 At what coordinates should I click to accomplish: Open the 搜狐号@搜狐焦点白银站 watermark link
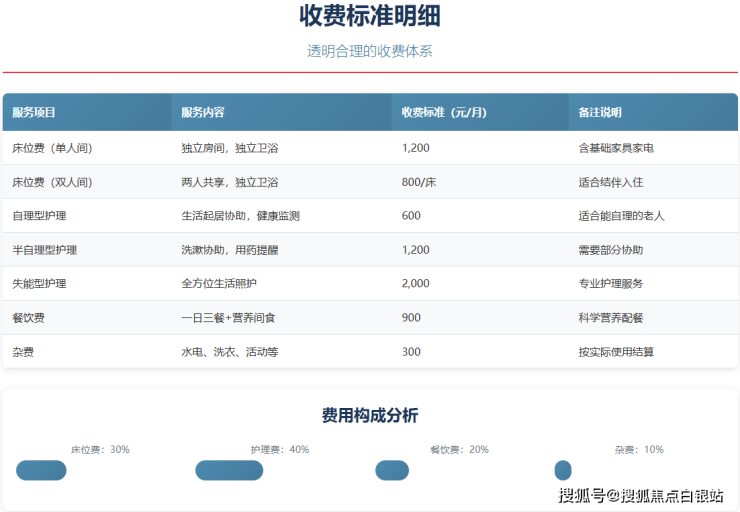[640, 495]
